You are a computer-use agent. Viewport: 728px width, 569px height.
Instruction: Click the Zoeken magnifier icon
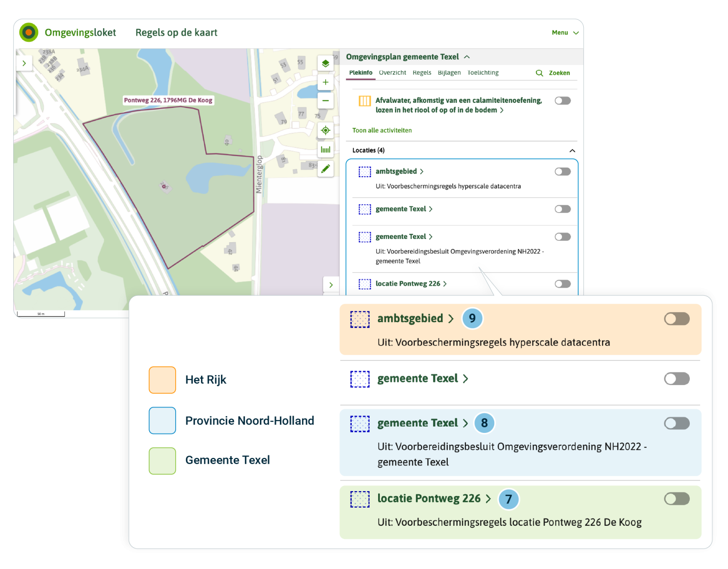pos(540,73)
